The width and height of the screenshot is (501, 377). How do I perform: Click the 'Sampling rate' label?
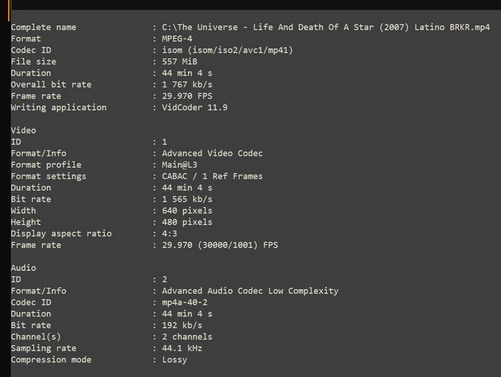coord(43,348)
